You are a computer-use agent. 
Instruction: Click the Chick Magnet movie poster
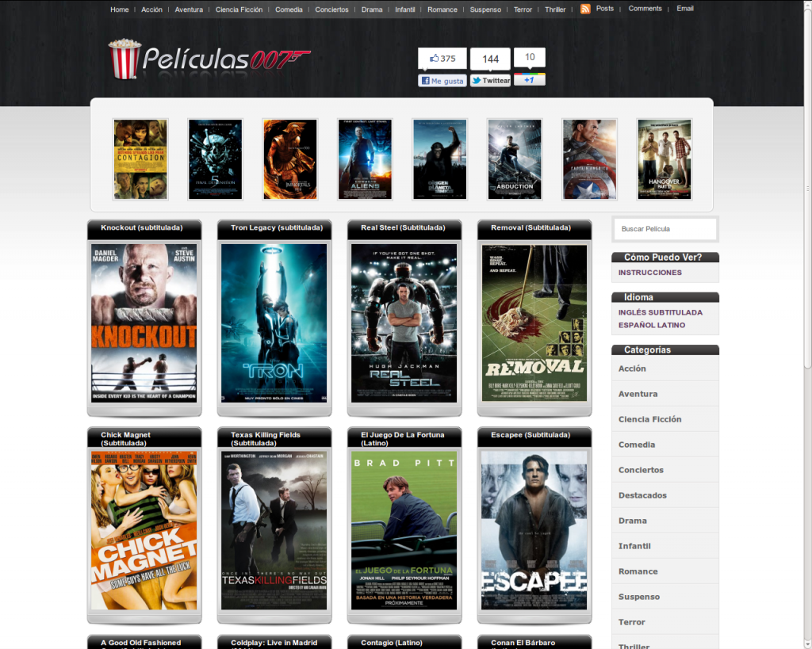144,530
